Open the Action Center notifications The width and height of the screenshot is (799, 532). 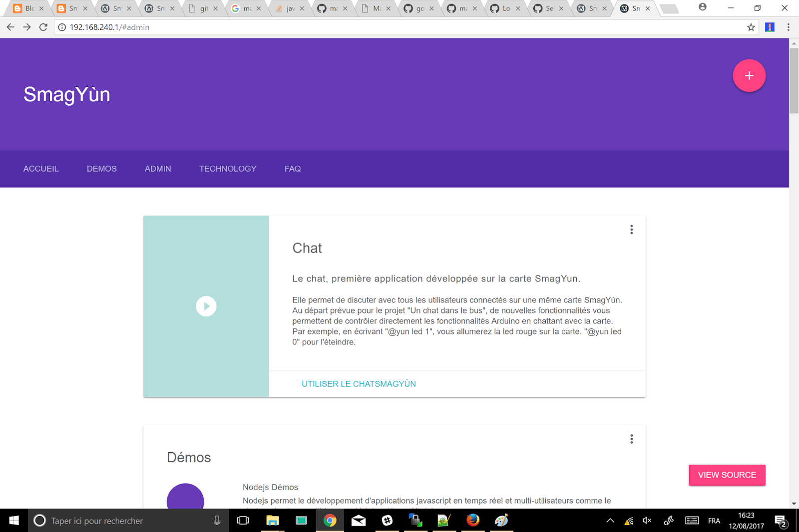tap(781, 521)
